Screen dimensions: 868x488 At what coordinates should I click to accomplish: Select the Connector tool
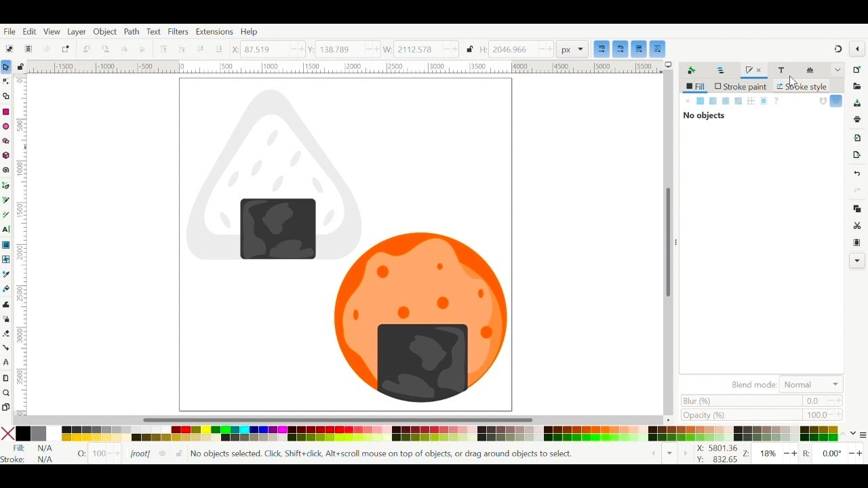pos(6,348)
